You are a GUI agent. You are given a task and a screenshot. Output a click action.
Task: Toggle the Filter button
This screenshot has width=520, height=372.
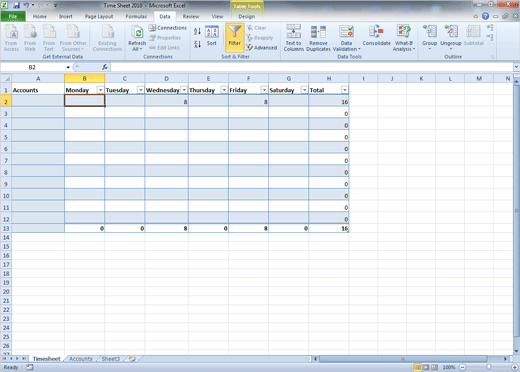pyautogui.click(x=235, y=37)
